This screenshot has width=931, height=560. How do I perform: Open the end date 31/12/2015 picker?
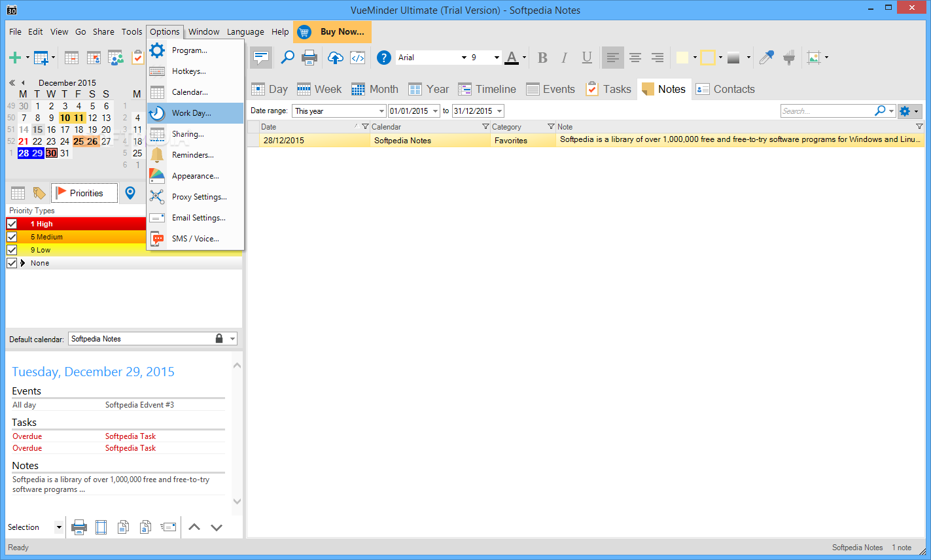pos(499,111)
